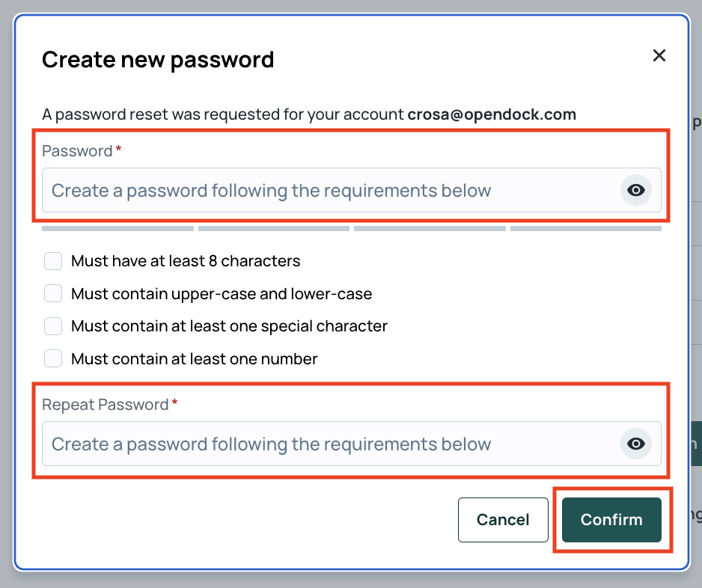Screen dimensions: 702x588
Task: Tick the at least 8 characters checkbox
Action: 53,261
